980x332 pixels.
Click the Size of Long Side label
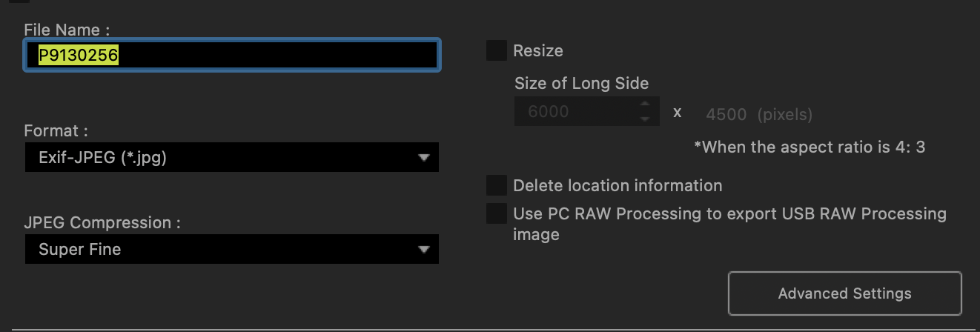(x=581, y=83)
